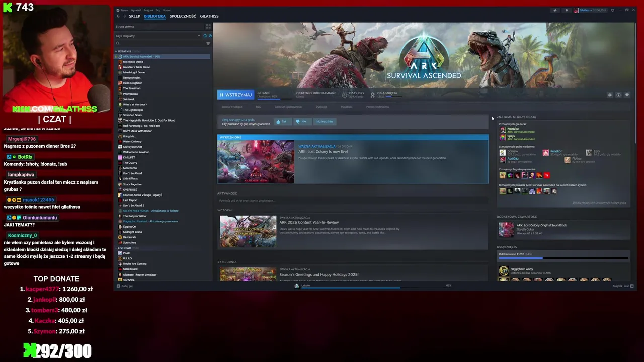Focus the library search field
Screen dimensions: 644x362
point(159,43)
